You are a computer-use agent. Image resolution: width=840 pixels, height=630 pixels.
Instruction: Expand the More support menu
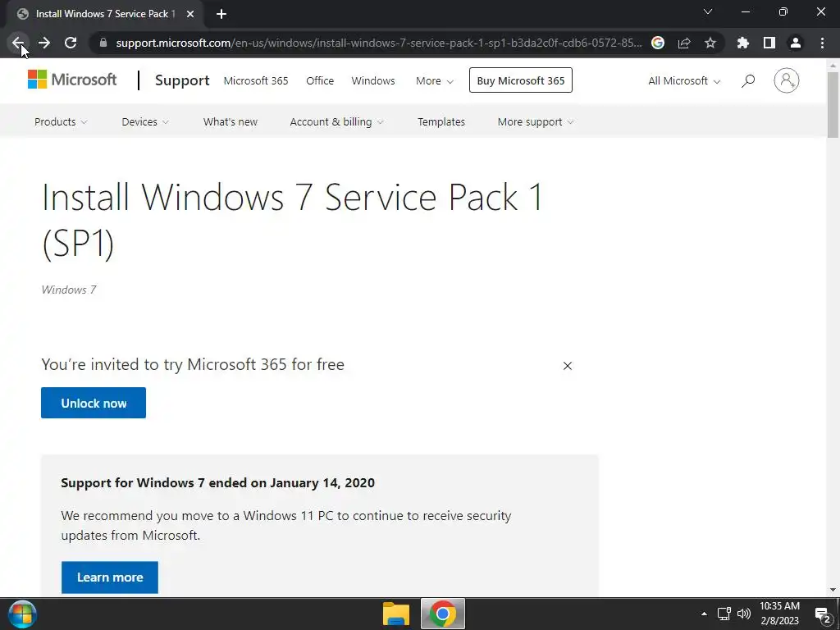(x=536, y=122)
